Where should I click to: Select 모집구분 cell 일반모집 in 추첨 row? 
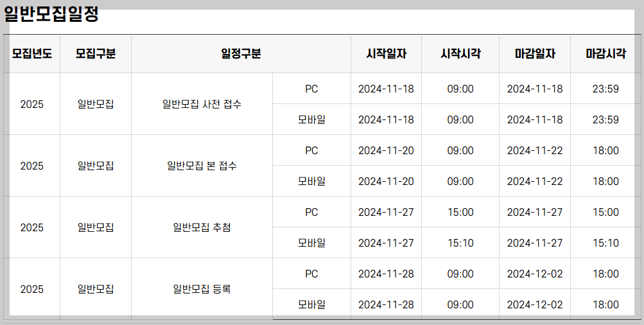tap(96, 227)
